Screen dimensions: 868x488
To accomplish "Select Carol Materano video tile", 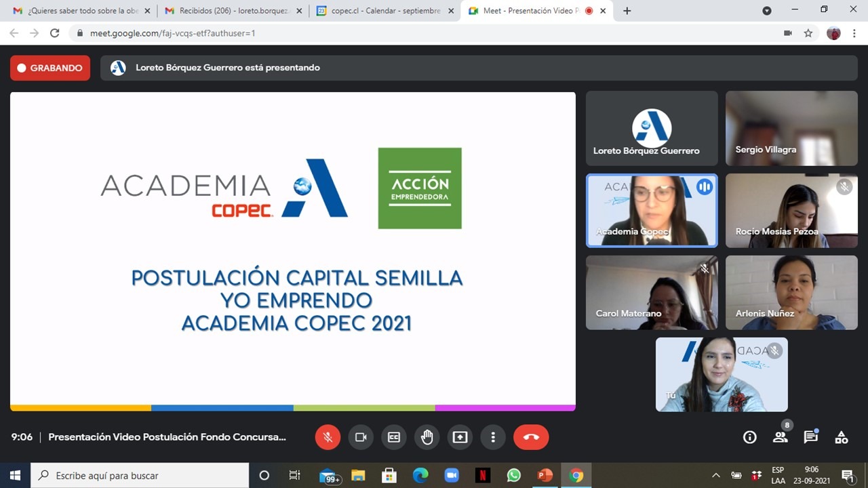I will click(x=652, y=292).
